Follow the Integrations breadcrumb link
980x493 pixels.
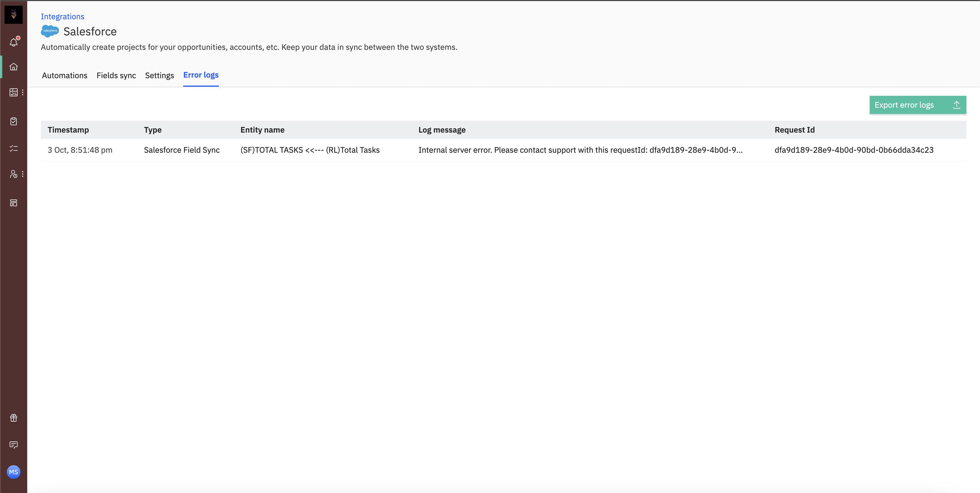[x=62, y=16]
